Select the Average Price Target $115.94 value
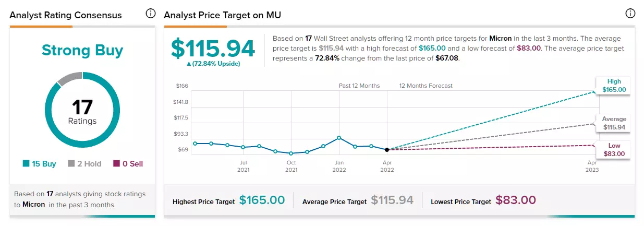The height and width of the screenshot is (226, 644). [392, 200]
